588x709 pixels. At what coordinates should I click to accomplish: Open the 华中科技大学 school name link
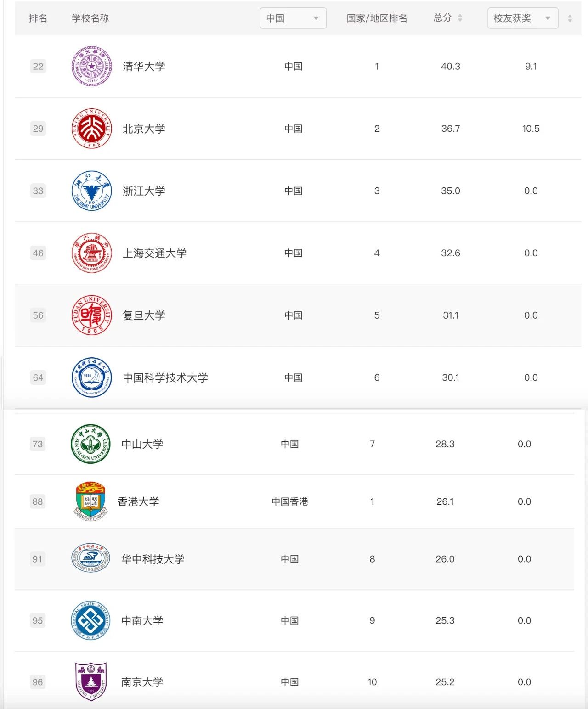[153, 559]
